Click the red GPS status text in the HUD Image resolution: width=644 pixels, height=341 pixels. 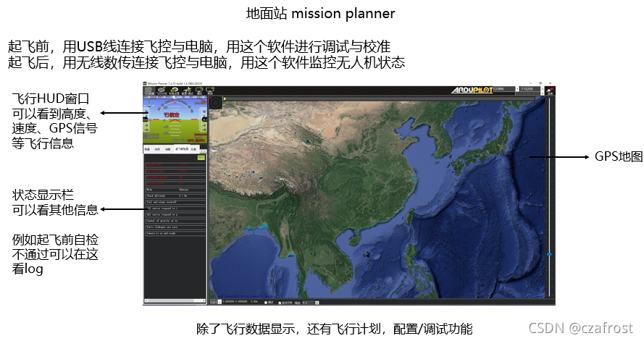196,140
